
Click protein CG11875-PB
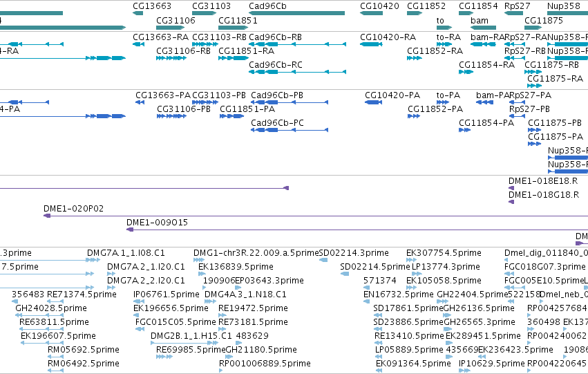coord(555,123)
